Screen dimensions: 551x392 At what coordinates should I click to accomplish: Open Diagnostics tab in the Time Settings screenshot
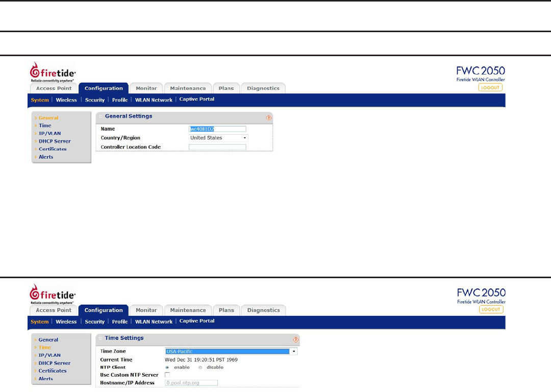pyautogui.click(x=264, y=310)
